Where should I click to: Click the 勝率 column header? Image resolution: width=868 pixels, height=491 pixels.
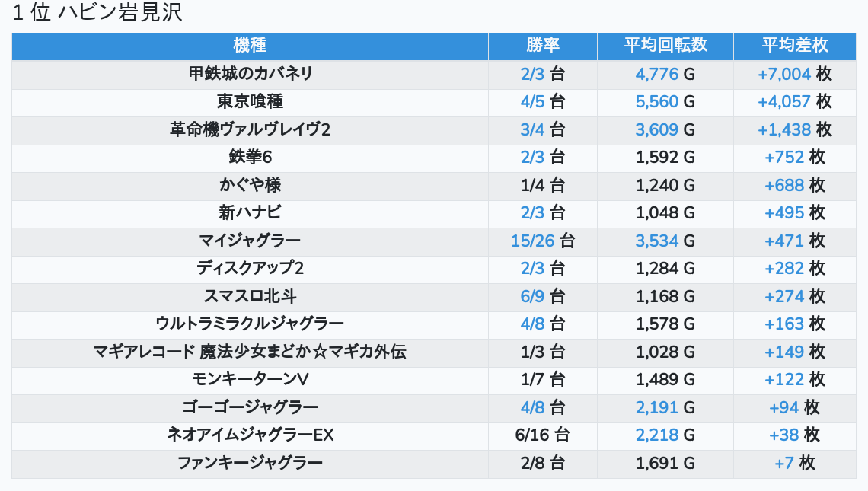coord(542,46)
